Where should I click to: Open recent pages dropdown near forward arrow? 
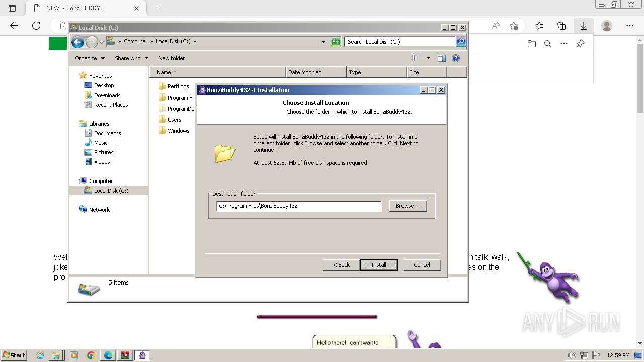[x=102, y=42]
